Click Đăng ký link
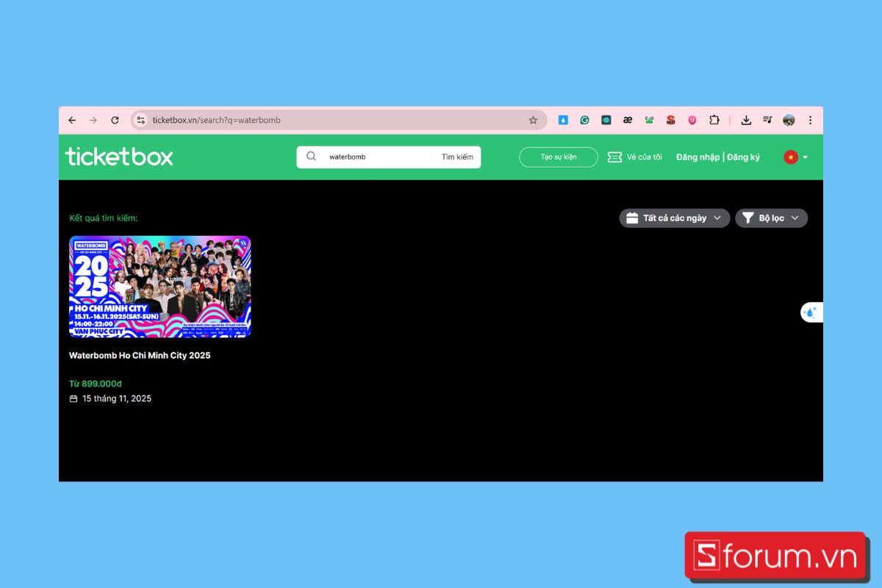The width and height of the screenshot is (882, 588). coord(744,157)
